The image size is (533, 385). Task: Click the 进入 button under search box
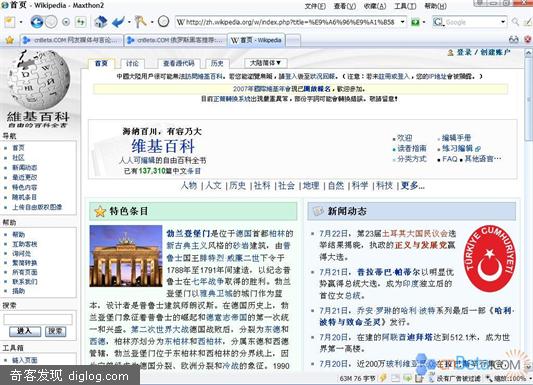point(24,331)
